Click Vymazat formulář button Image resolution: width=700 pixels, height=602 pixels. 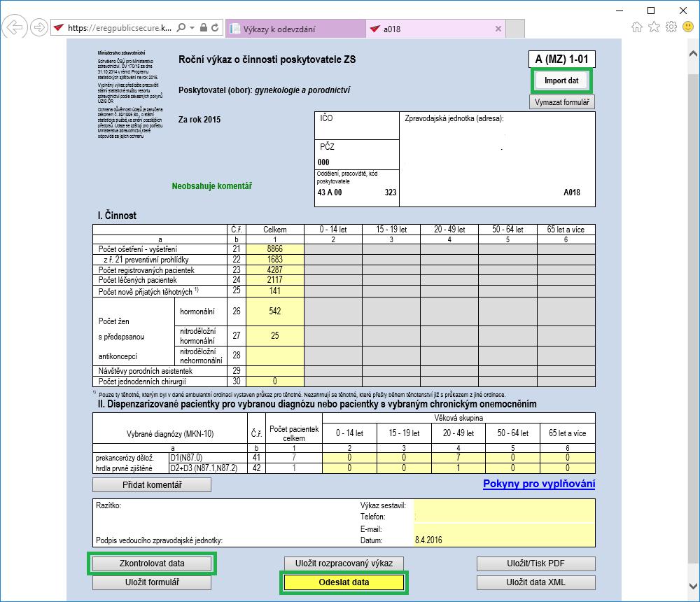562,101
